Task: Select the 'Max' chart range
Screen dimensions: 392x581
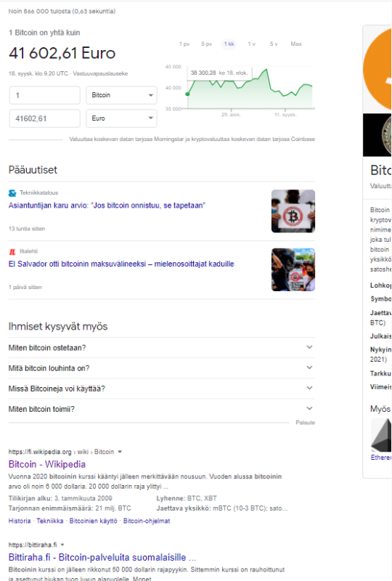Action: tap(296, 44)
